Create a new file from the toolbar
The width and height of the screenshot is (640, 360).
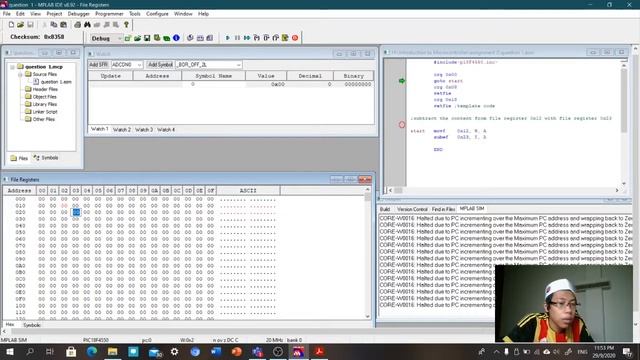[11, 25]
